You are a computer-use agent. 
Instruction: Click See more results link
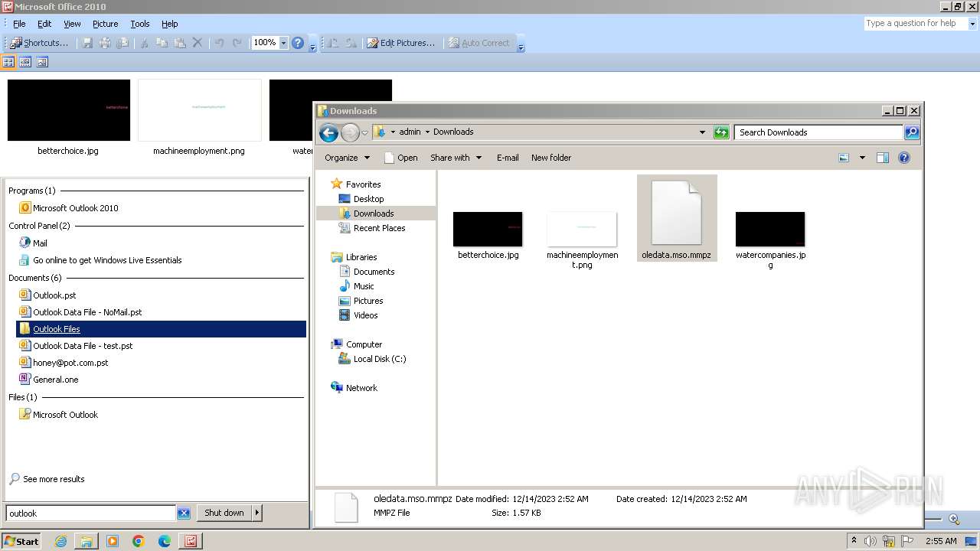54,479
